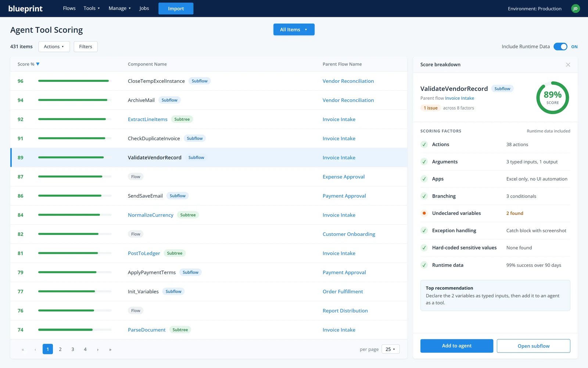The width and height of the screenshot is (588, 368).
Task: Click the Component Name column header
Action: pyautogui.click(x=147, y=64)
